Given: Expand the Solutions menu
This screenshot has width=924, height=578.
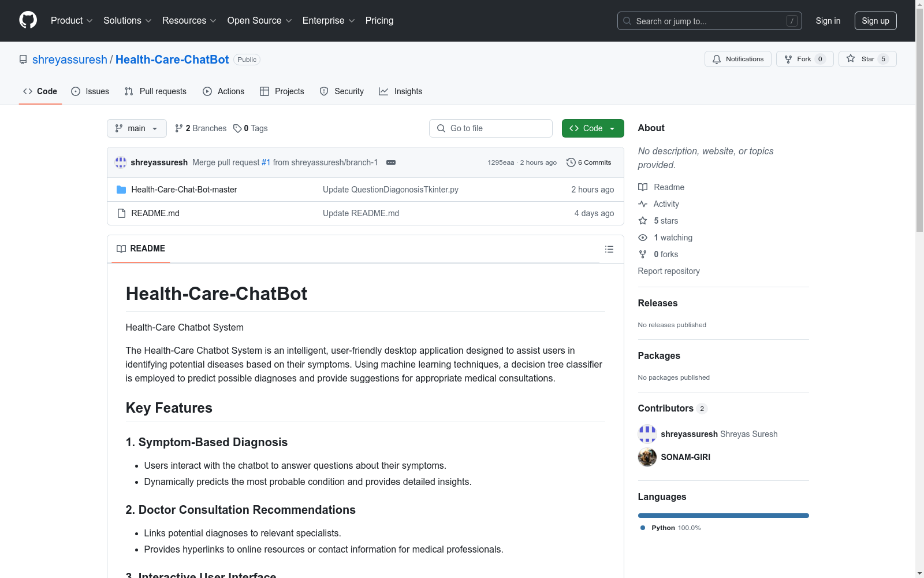Looking at the screenshot, I should click(x=127, y=20).
